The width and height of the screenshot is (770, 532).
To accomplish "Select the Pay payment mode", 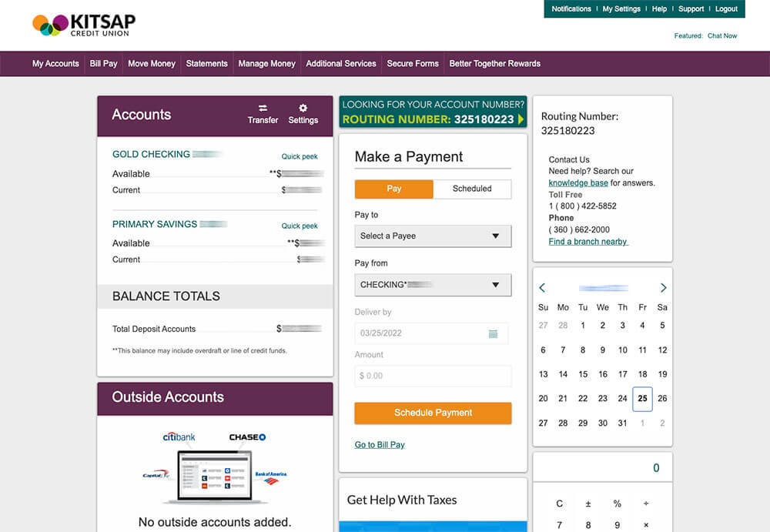I will pyautogui.click(x=393, y=189).
